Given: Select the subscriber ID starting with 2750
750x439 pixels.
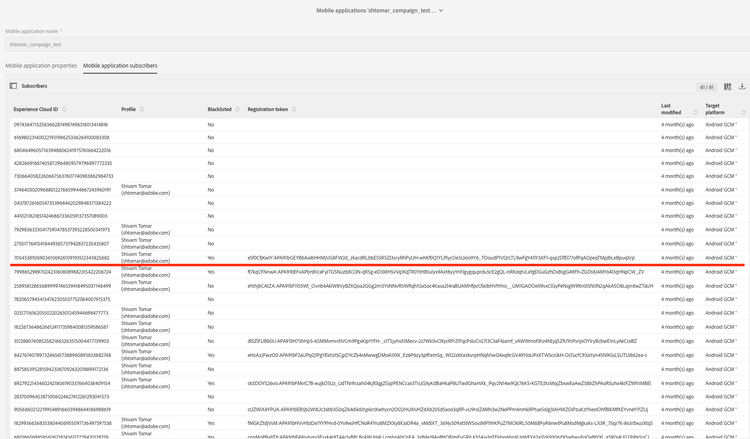Looking at the screenshot, I should coord(61,244).
